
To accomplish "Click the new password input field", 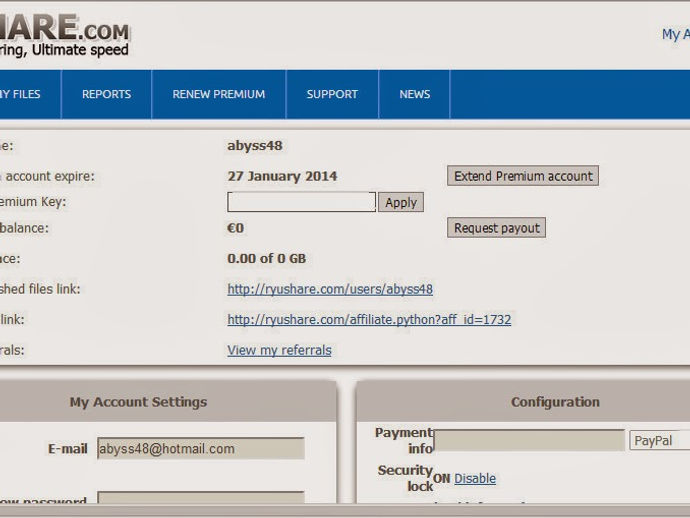I will [x=201, y=497].
